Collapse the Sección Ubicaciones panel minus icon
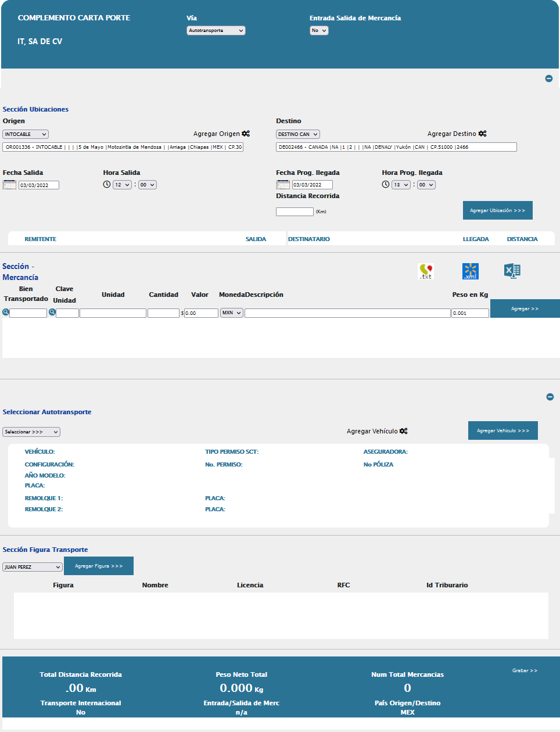The height and width of the screenshot is (732, 560). (x=549, y=78)
